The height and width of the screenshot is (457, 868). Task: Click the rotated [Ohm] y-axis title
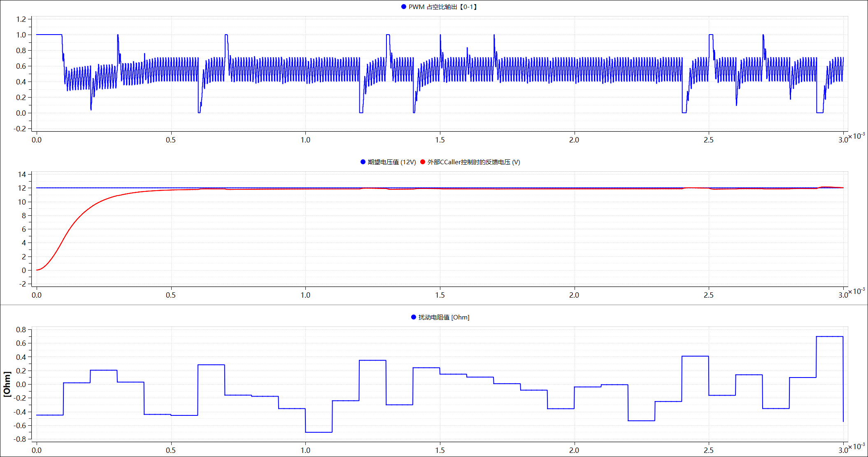(7, 384)
